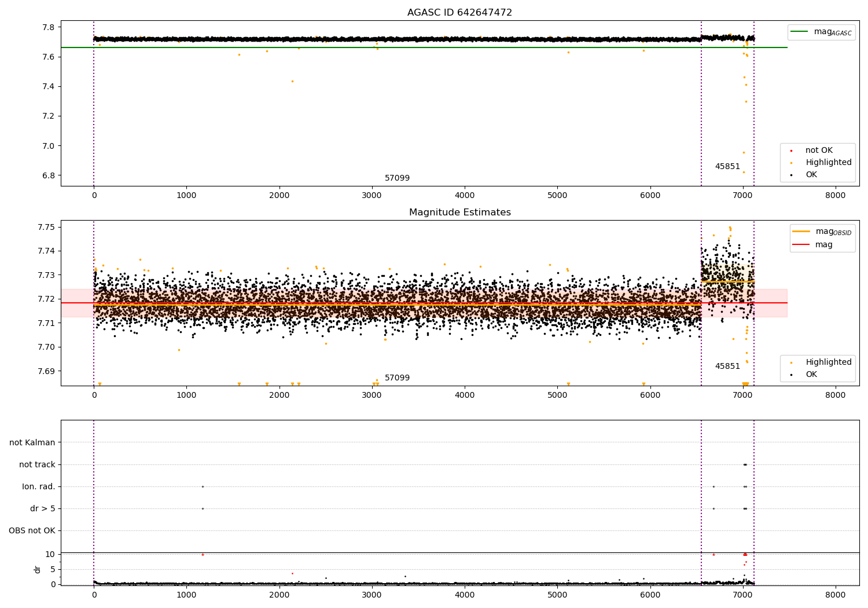Image resolution: width=868 pixels, height=608 pixels.
Task: Click the '7.73' y-axis tick label
Action: tap(46, 275)
